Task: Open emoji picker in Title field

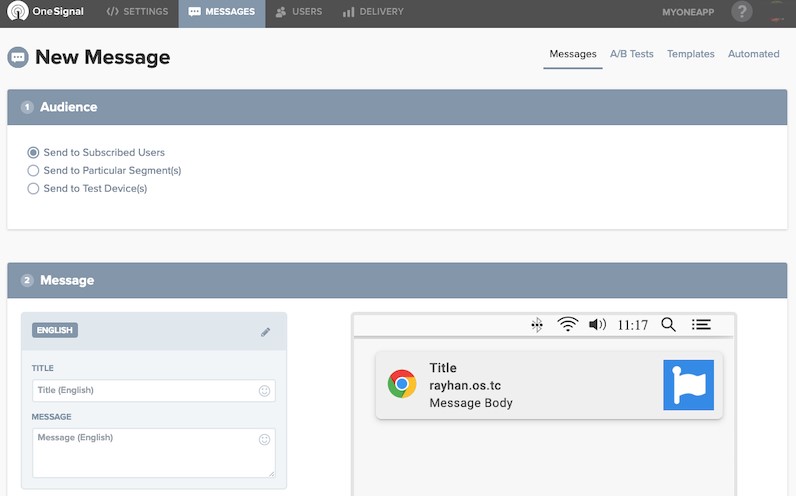Action: (265, 391)
